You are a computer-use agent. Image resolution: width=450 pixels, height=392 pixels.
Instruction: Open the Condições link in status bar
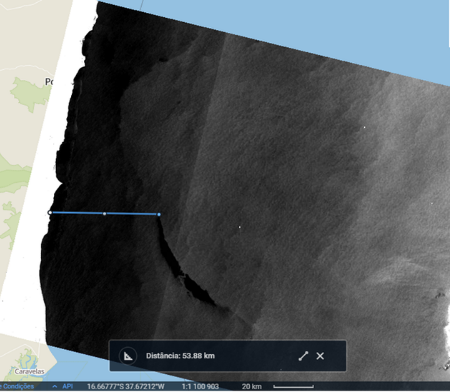(x=18, y=386)
